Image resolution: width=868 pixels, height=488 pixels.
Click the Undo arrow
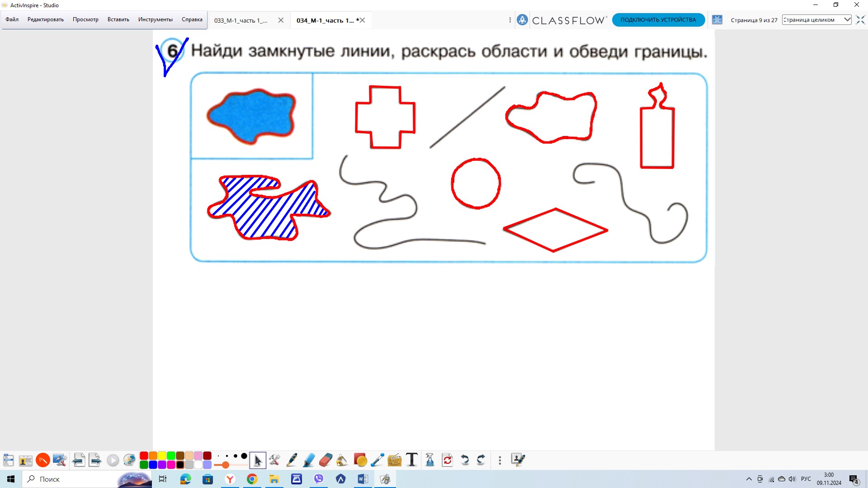click(465, 460)
